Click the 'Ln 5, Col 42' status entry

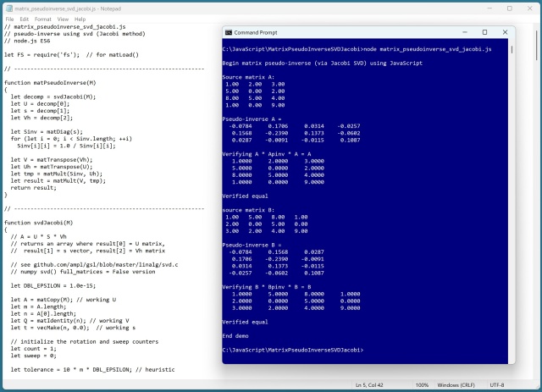coord(369,384)
